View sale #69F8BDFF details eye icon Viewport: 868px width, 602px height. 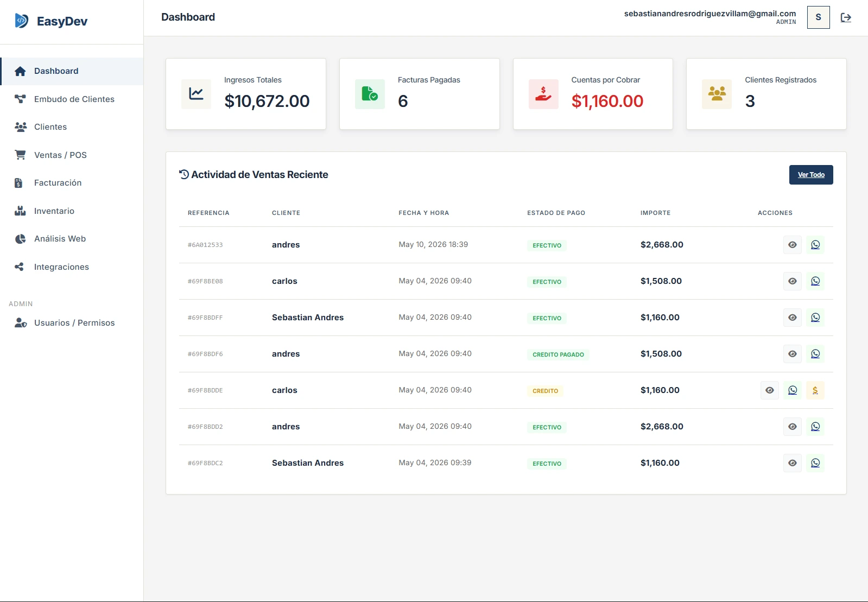[x=793, y=318]
